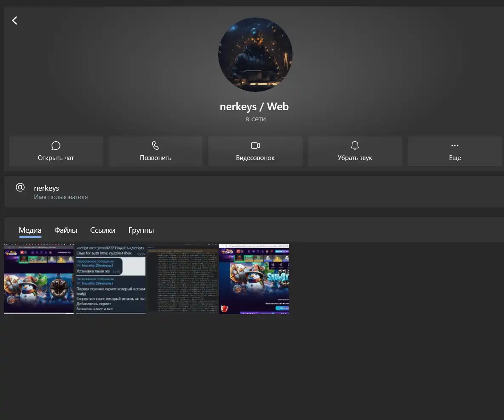
Task: Open the Snowball site screenshot thumbnail
Action: pyautogui.click(x=254, y=279)
